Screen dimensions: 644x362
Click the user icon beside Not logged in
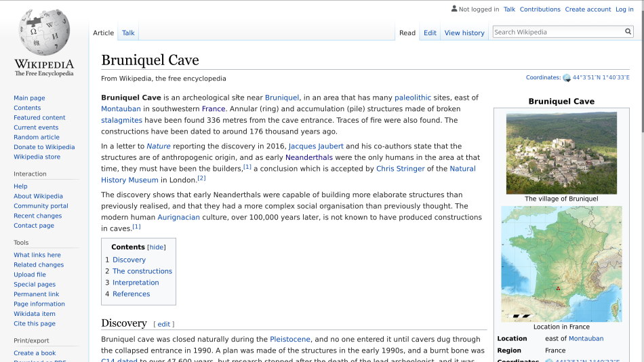[x=454, y=9]
